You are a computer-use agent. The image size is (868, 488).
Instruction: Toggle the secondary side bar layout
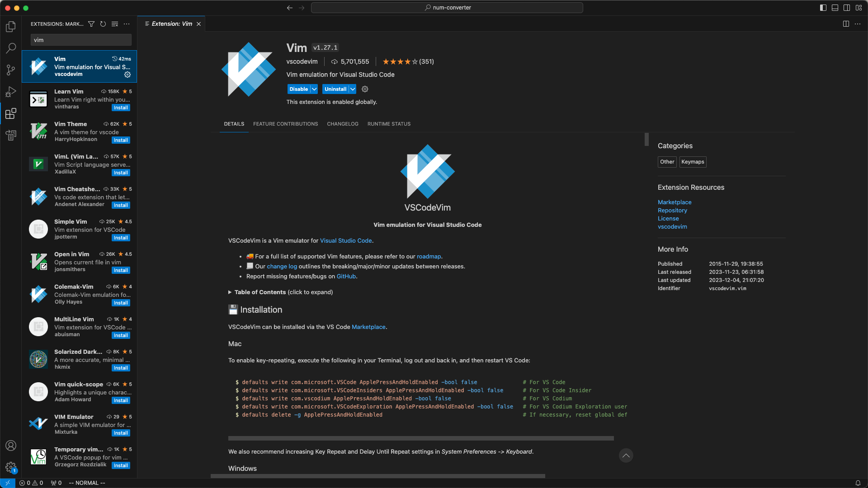847,8
